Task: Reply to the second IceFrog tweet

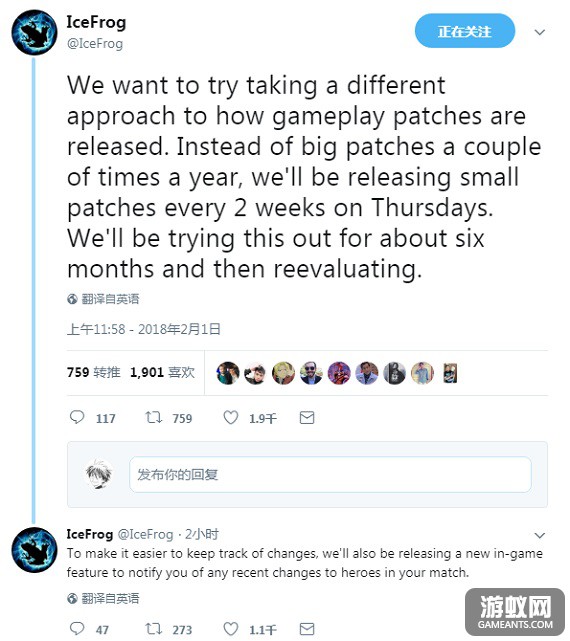Action: click(77, 628)
